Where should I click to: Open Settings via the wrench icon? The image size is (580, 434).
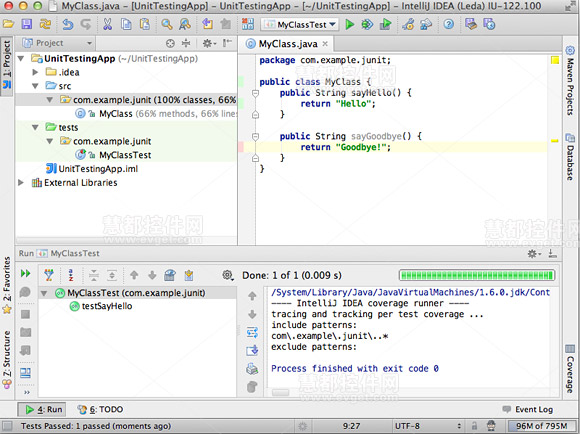click(x=408, y=24)
